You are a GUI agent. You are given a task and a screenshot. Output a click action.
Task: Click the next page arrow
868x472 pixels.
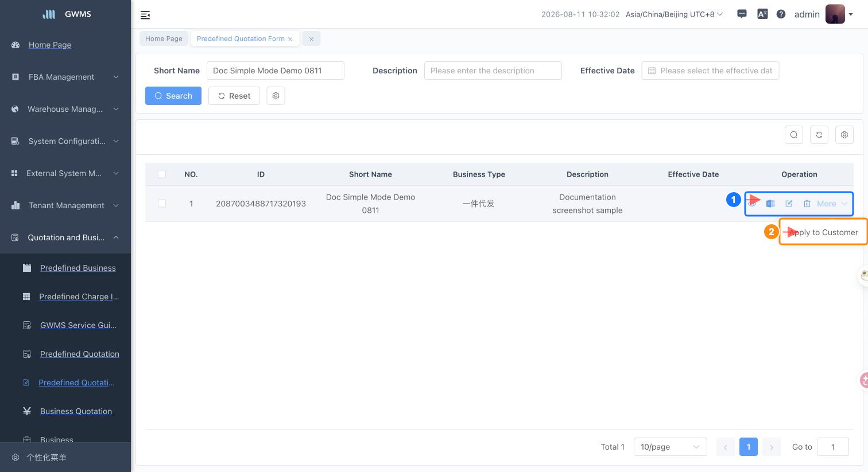pos(772,447)
